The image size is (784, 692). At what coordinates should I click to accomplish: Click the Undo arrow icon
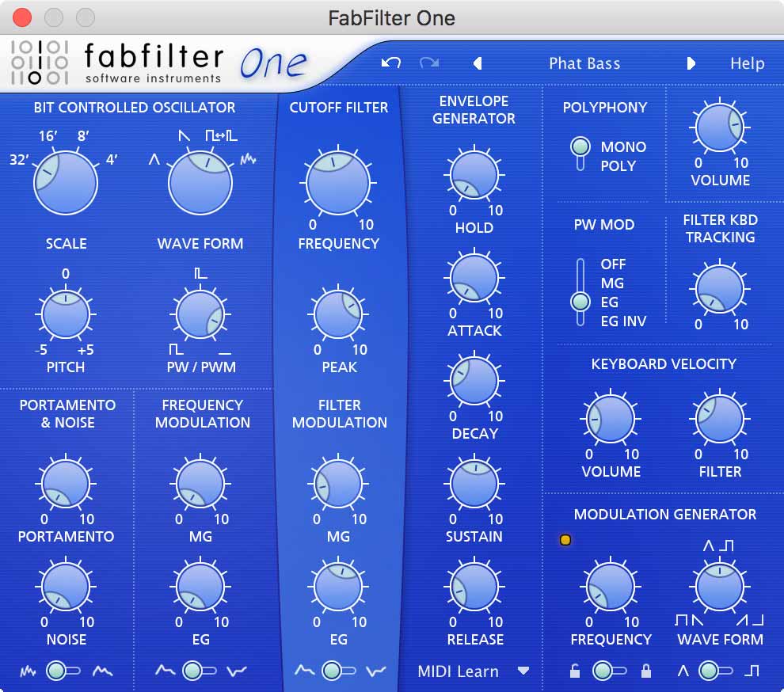tap(391, 63)
